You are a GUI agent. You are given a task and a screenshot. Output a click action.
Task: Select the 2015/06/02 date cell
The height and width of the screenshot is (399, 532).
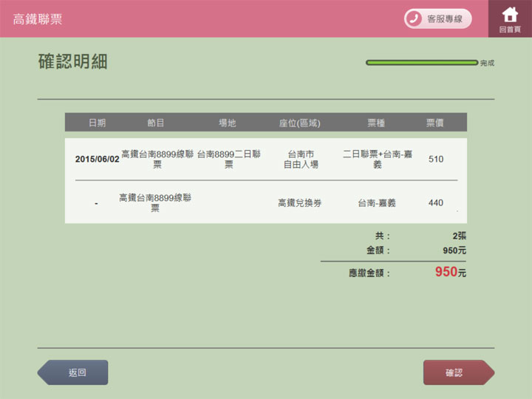tap(97, 159)
